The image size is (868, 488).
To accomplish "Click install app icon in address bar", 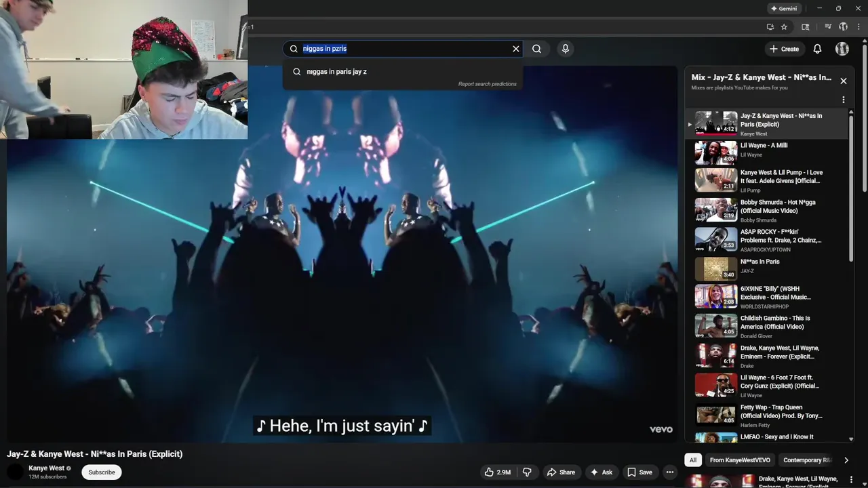I will click(x=770, y=27).
